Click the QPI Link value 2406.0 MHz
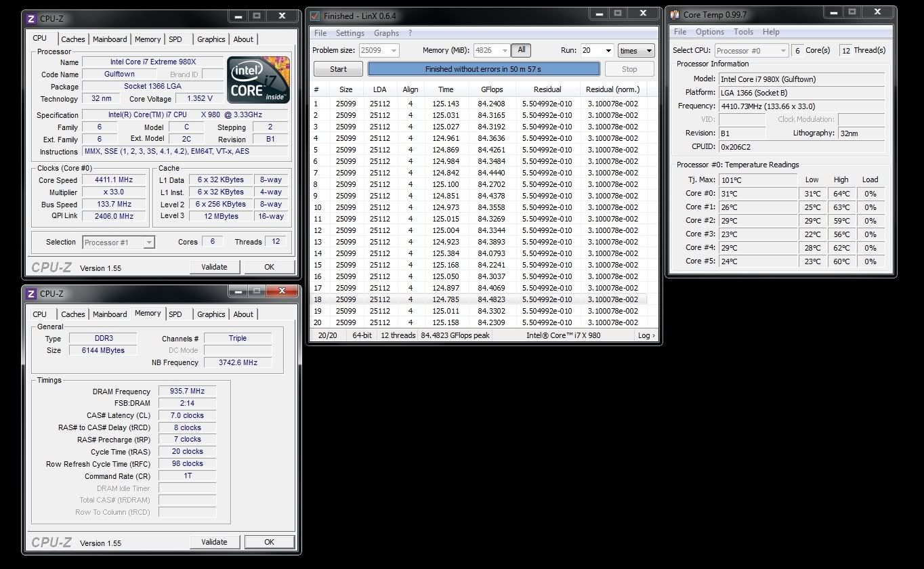Image resolution: width=924 pixels, height=569 pixels. [114, 216]
